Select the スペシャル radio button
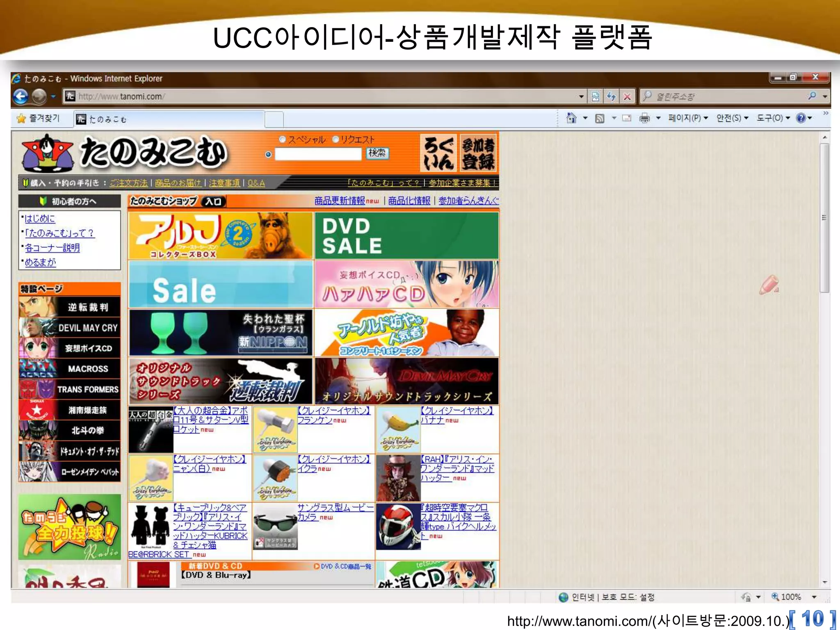This screenshot has width=840, height=630. (x=282, y=139)
